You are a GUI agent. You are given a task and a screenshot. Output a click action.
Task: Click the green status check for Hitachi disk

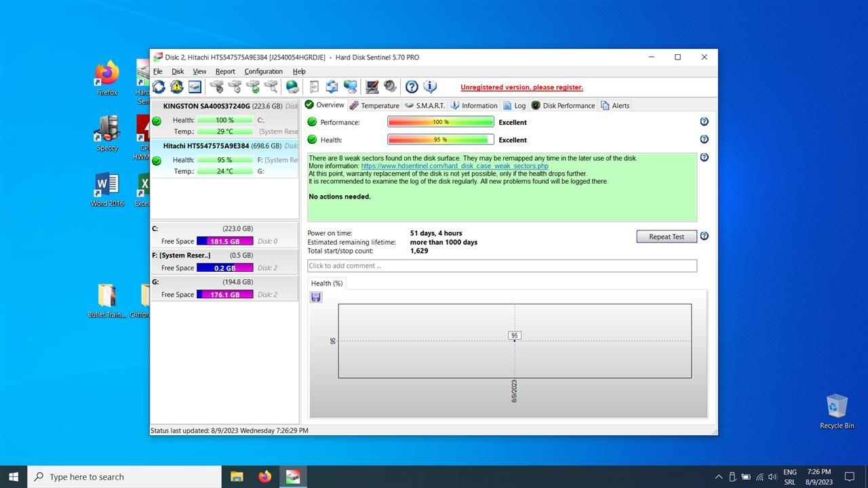157,161
